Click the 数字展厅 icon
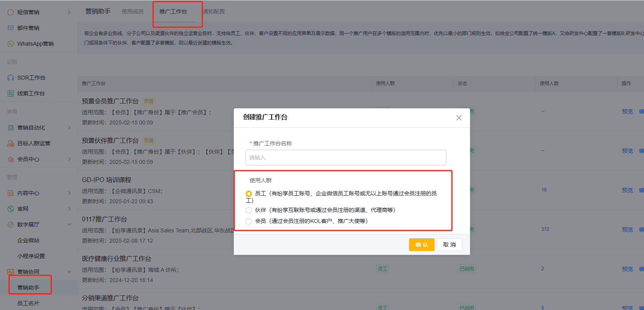Screen dimensions: 644x310 [x=11, y=225]
